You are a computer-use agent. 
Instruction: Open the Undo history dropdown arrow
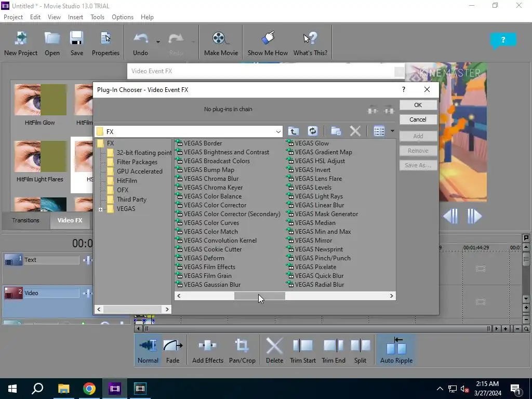pyautogui.click(x=158, y=42)
